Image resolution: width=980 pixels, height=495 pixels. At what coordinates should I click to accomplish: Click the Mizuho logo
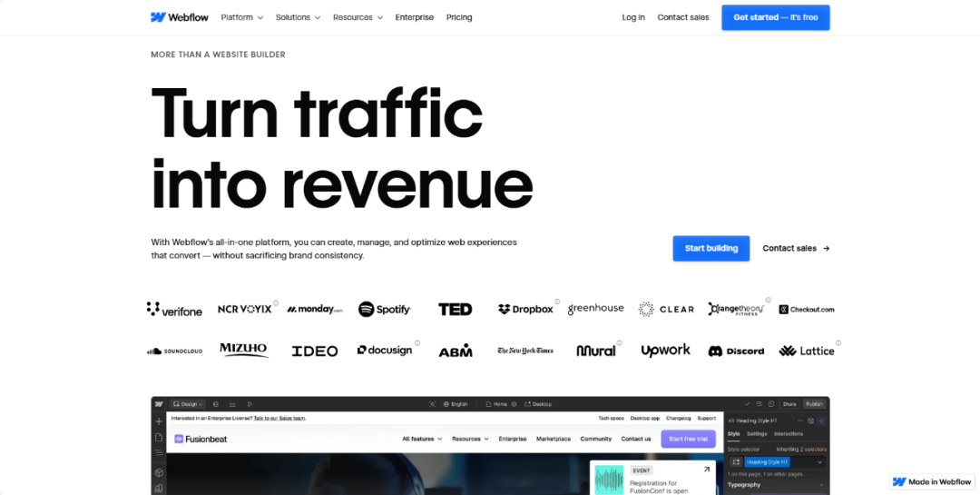pos(244,351)
